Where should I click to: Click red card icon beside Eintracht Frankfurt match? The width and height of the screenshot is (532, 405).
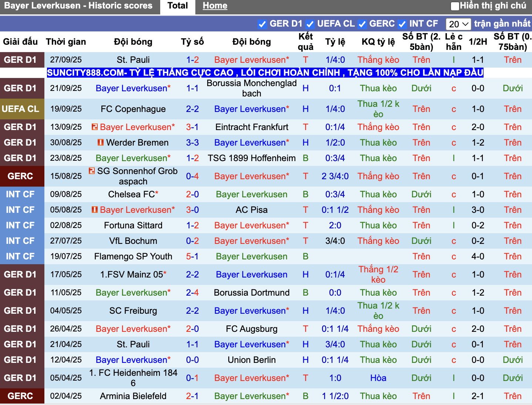(95, 127)
